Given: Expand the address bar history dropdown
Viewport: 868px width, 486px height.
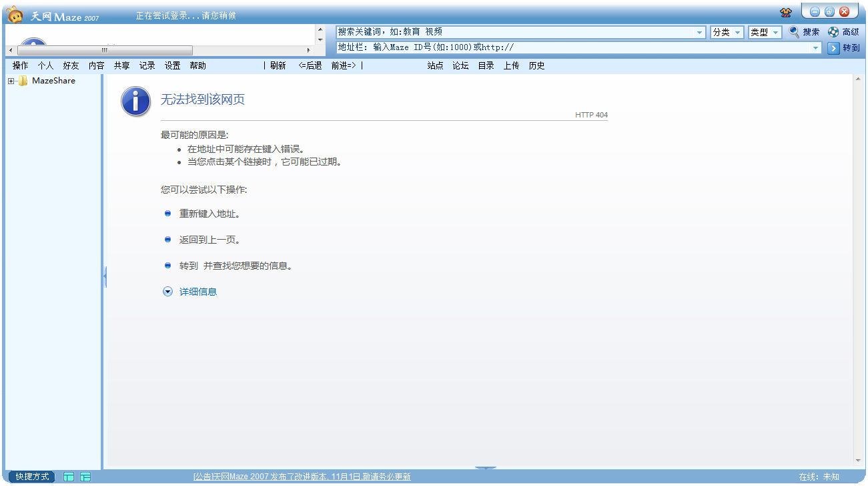Looking at the screenshot, I should [x=815, y=48].
